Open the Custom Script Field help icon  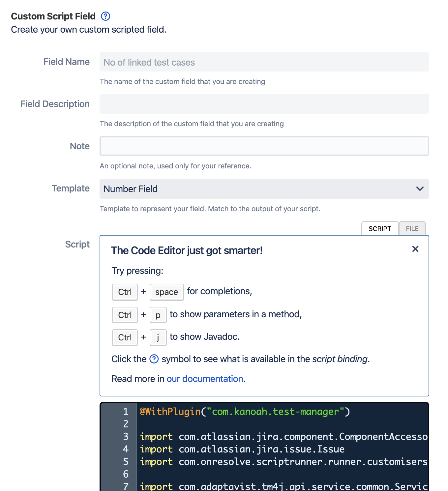click(x=105, y=16)
